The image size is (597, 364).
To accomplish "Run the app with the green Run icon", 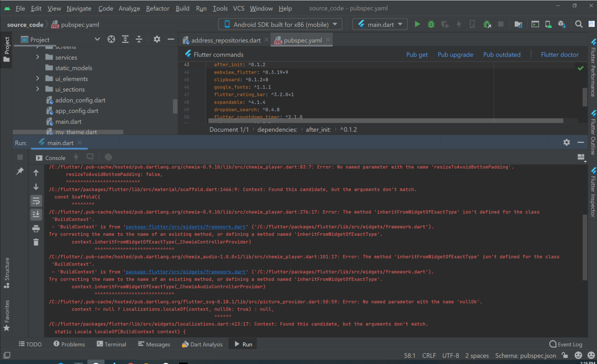I will coord(417,24).
